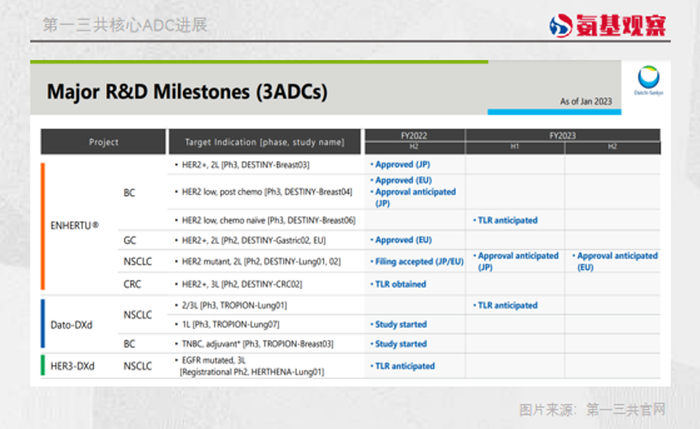Click the As of Jan 2023 note
Screen dimensions: 700x429
pos(586,101)
